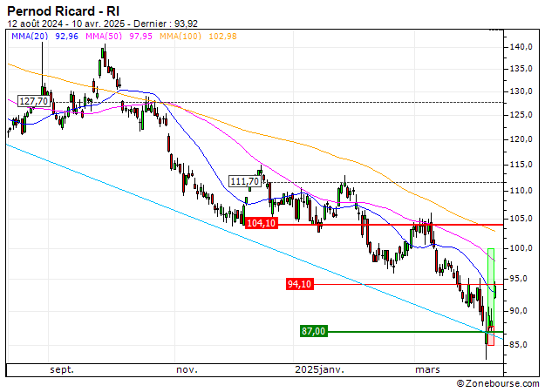Click the 100,0 price axis value

point(521,248)
